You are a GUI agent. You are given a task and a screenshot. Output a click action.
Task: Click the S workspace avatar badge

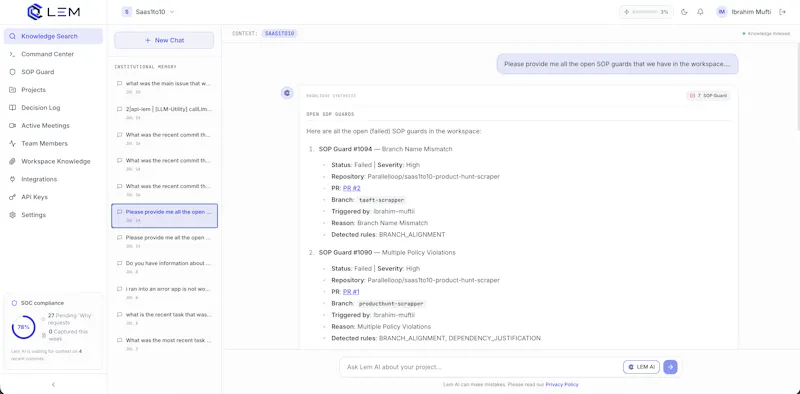tap(126, 12)
